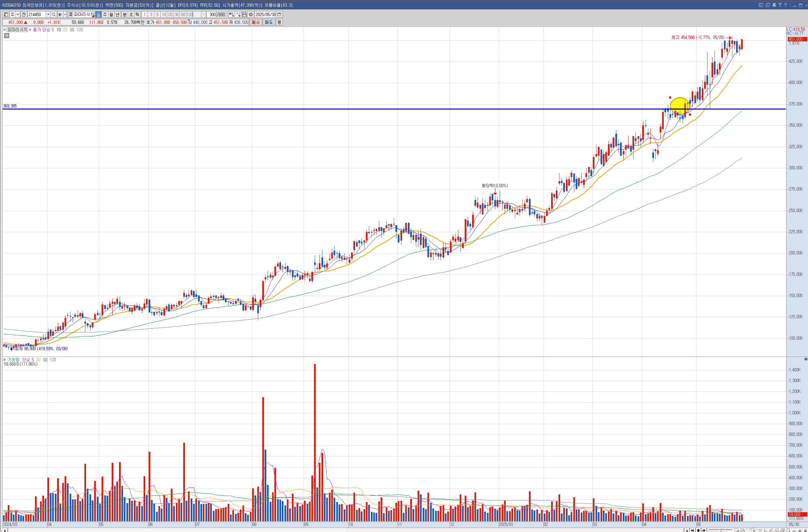Screen dimensions: 808x532
Task: Switch to 월 monthly chart period
Action: click(111, 14)
